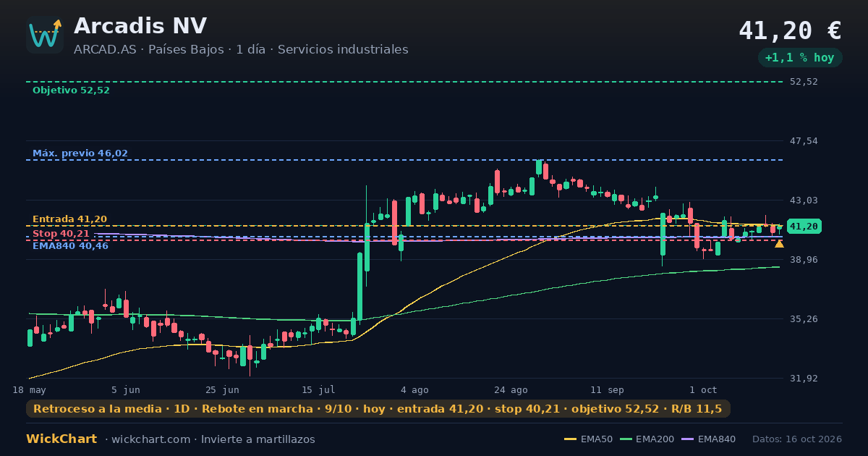Select the Arcadis NV title
The width and height of the screenshot is (868, 456).
click(140, 26)
